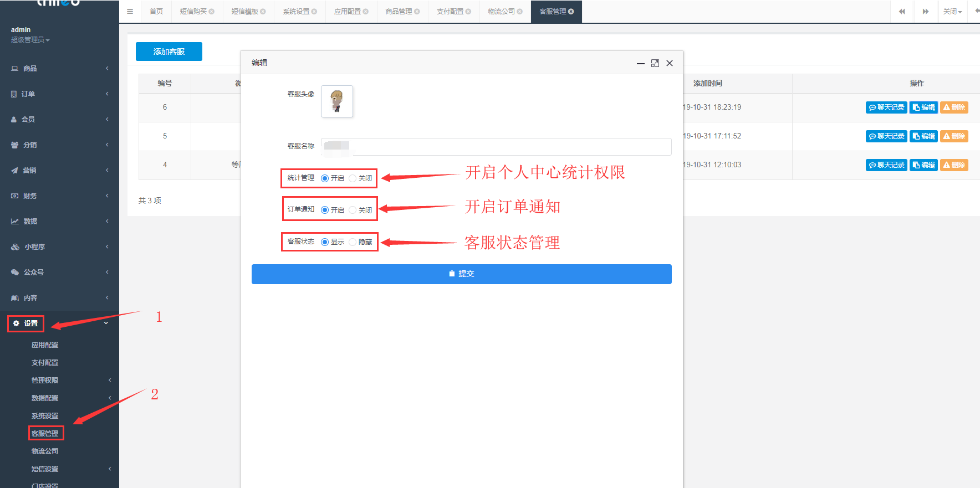This screenshot has width=980, height=488.
Task: Switch to the 短信购买 tab
Action: (193, 11)
